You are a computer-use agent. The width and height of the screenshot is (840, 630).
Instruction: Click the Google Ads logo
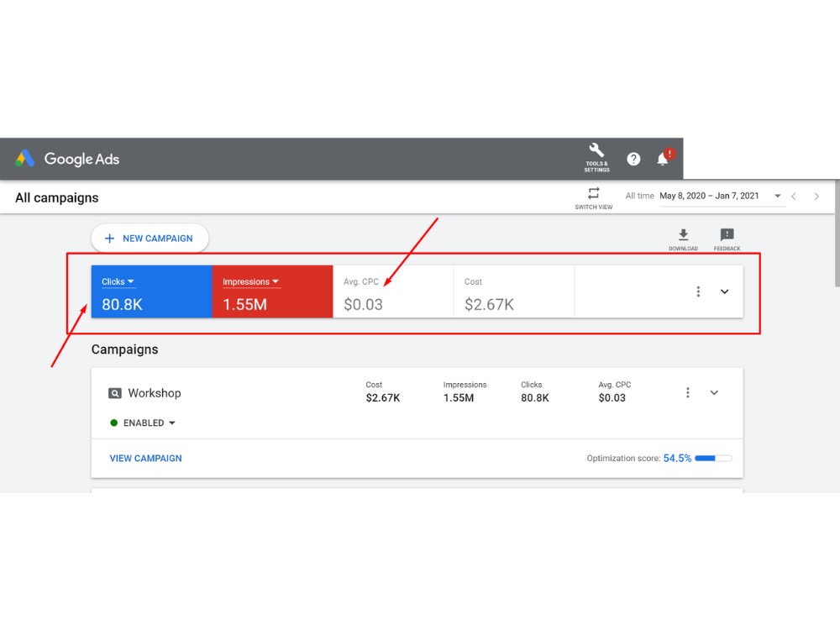(67, 159)
